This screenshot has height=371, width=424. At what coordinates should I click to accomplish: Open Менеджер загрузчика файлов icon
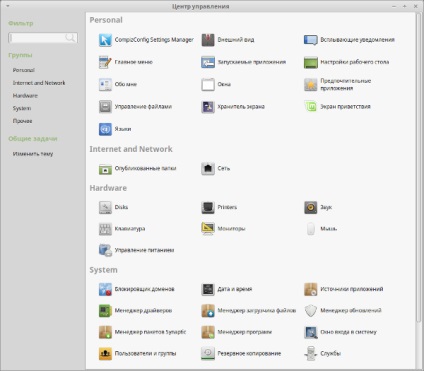click(x=208, y=311)
